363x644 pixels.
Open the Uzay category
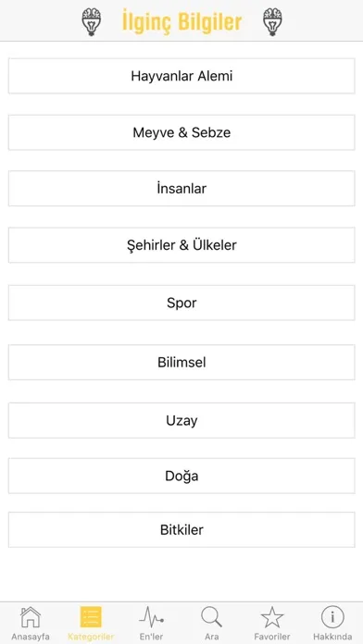(181, 421)
